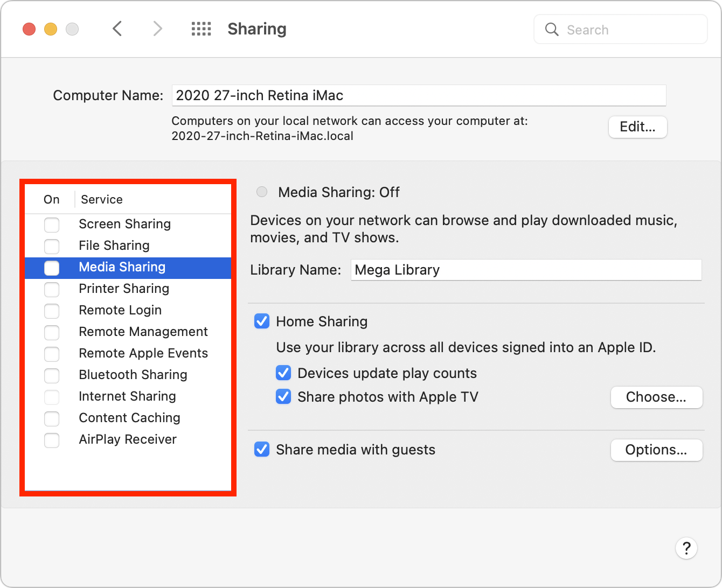Turn on File Sharing service
The width and height of the screenshot is (722, 588).
click(52, 246)
